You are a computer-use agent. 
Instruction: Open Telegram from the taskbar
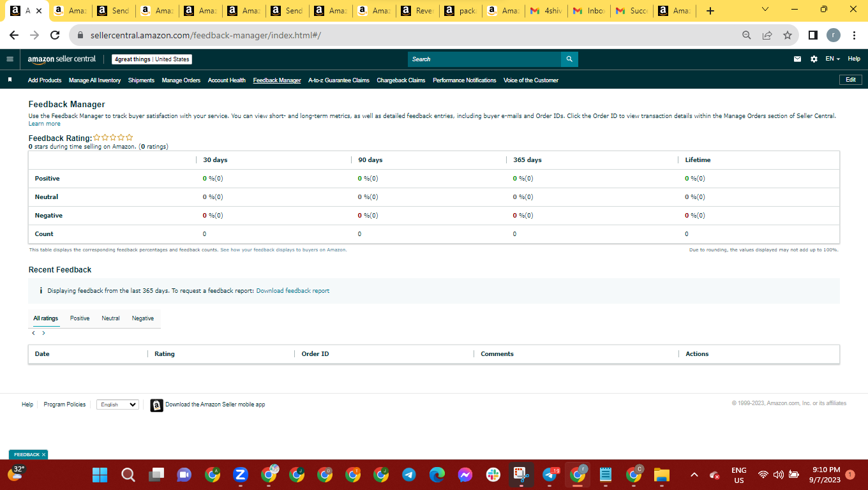click(x=409, y=475)
